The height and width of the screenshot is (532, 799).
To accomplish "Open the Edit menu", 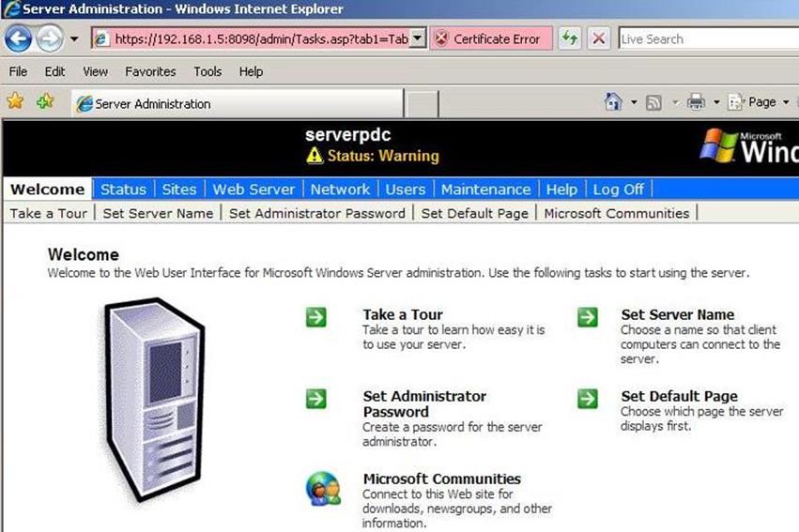I will pos(54,71).
